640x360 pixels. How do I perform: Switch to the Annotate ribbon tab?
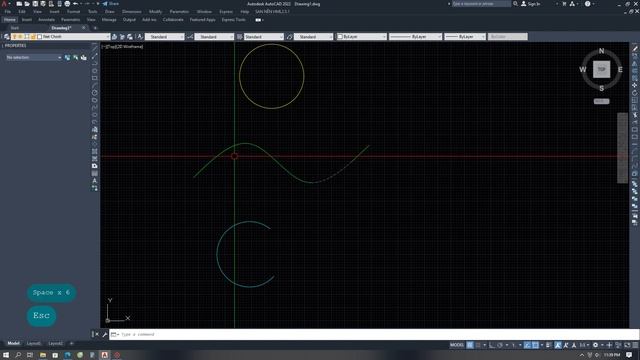tap(46, 20)
